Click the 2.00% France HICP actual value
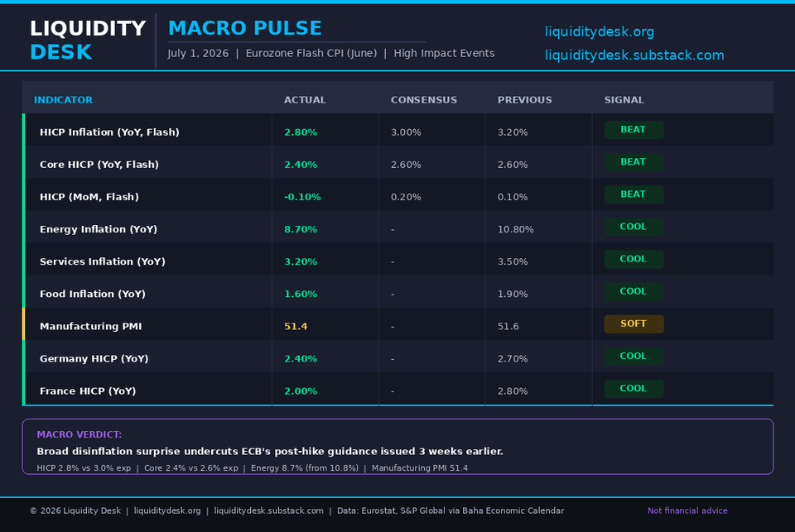Screen dimensions: 795x532 [x=301, y=391]
